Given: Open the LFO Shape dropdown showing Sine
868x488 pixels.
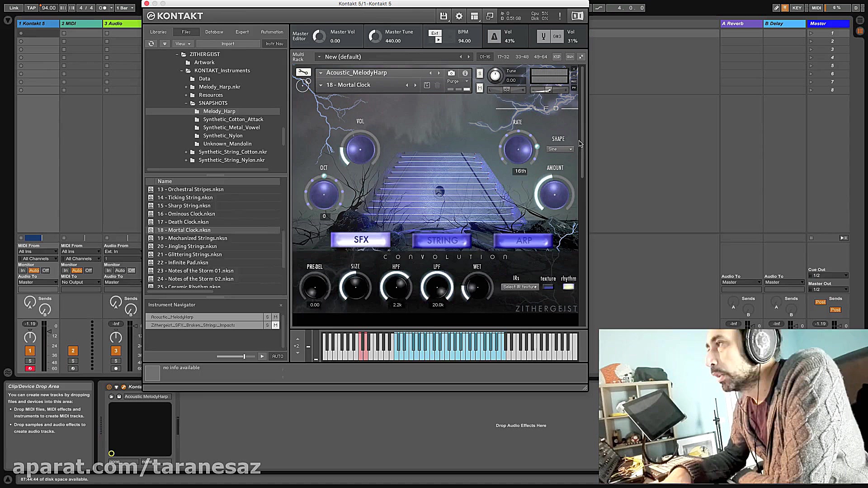Looking at the screenshot, I should pyautogui.click(x=560, y=149).
